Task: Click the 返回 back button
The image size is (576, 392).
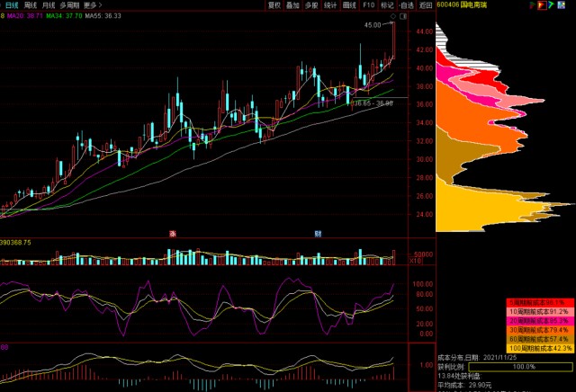Action: pos(426,5)
